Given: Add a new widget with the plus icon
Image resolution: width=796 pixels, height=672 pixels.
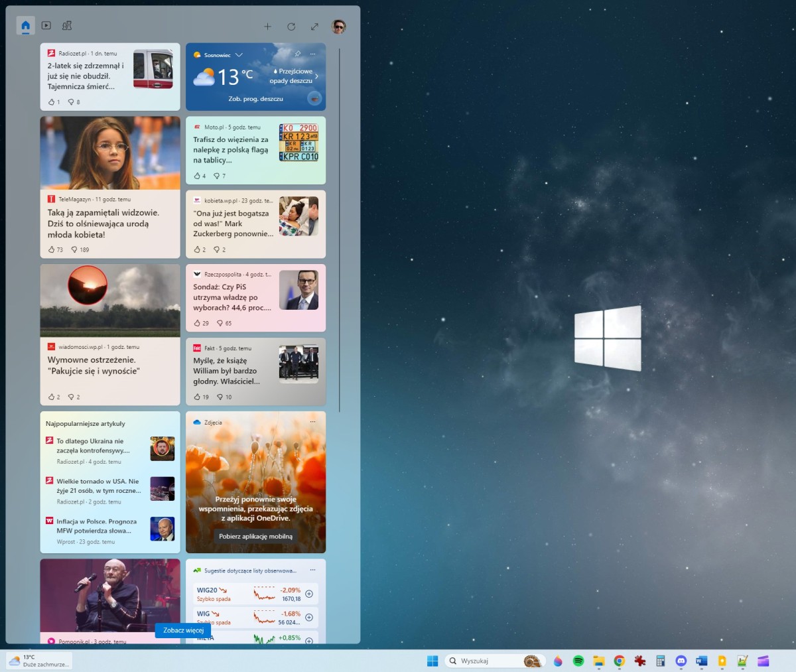Looking at the screenshot, I should (268, 27).
